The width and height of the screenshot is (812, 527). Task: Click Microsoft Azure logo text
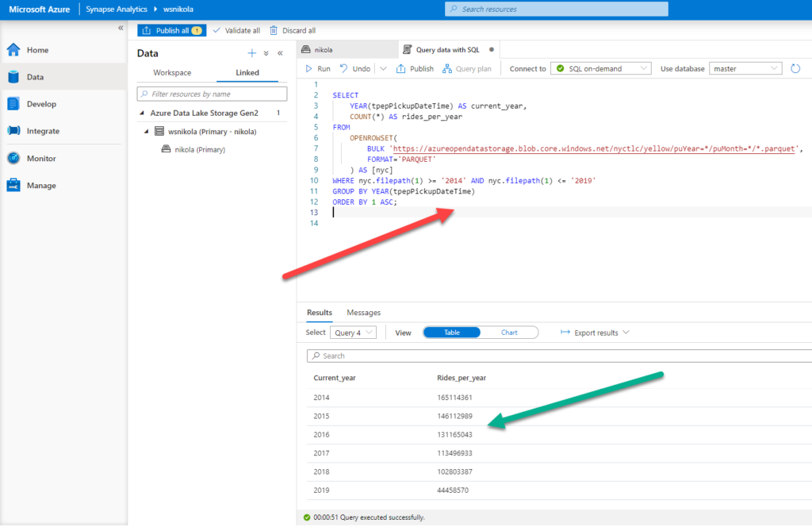tap(40, 10)
